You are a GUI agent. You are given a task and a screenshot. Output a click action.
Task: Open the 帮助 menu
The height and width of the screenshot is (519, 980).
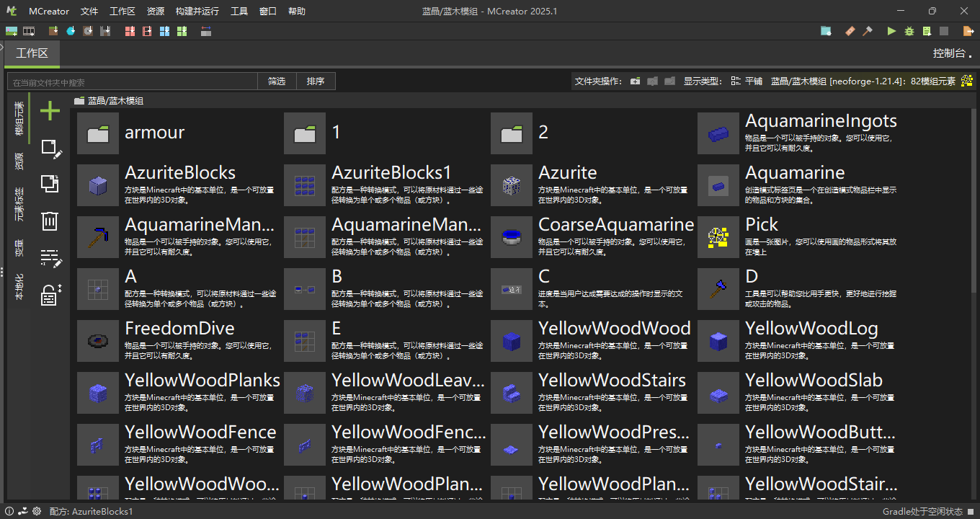tap(296, 12)
